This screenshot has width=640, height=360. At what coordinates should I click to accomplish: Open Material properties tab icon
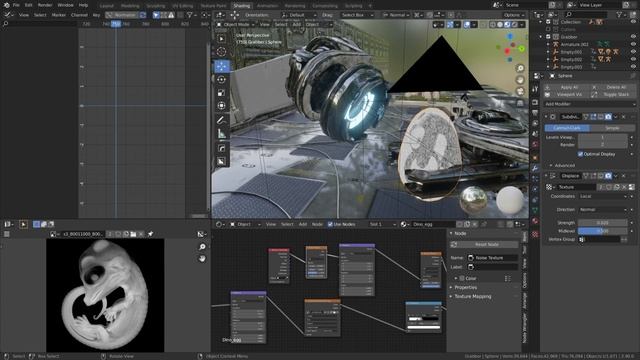[x=535, y=221]
